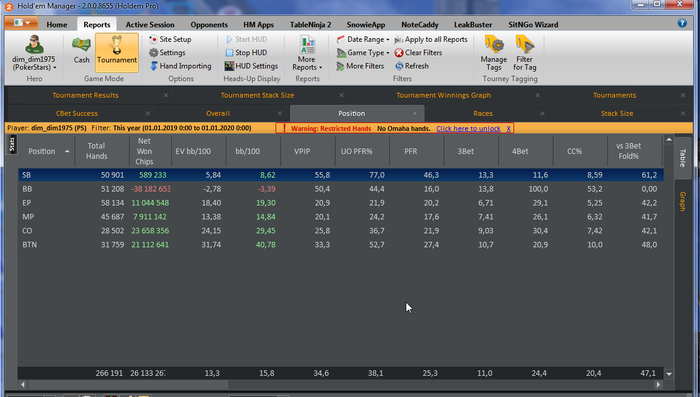Select Tournament game mode
This screenshot has width=700, height=397.
coord(117,52)
